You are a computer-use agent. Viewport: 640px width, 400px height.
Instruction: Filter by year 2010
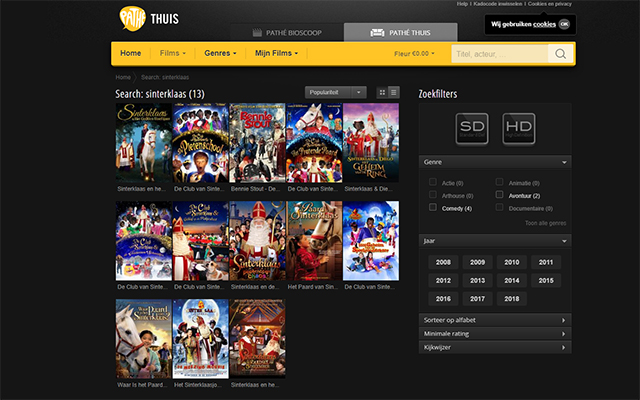click(512, 262)
